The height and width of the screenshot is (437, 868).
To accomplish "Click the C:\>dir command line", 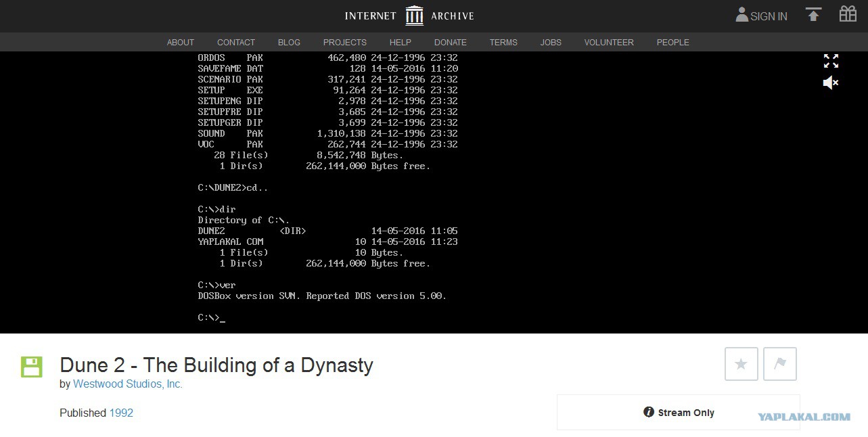I will tap(216, 209).
